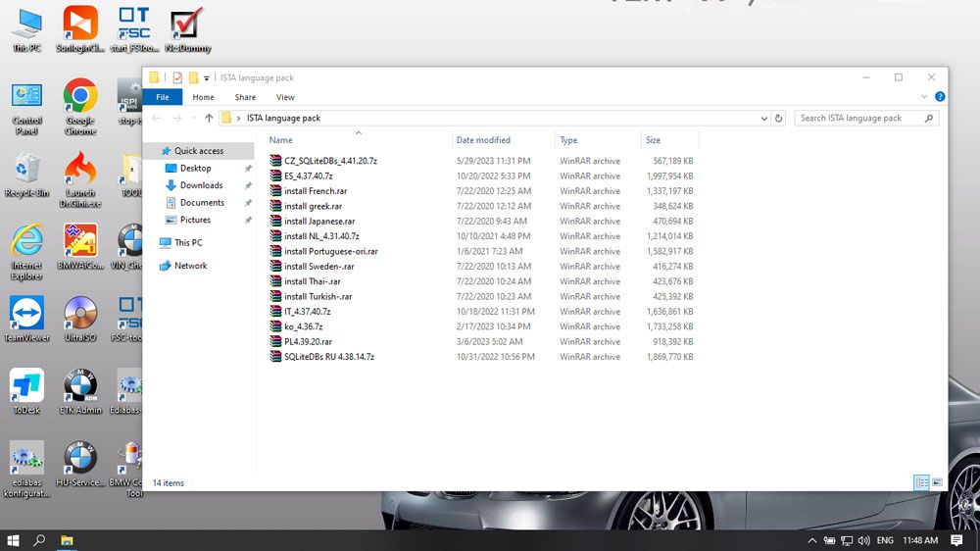The height and width of the screenshot is (551, 980).
Task: Launch the ToDesk desktop shortcut
Action: (x=26, y=391)
